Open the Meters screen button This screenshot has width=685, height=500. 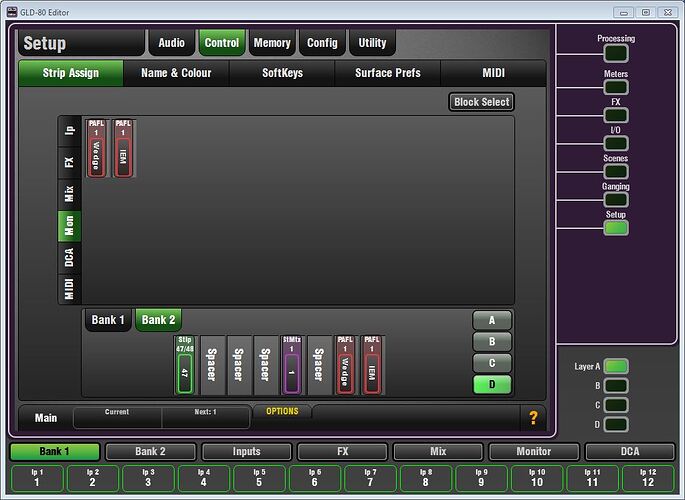pyautogui.click(x=616, y=87)
